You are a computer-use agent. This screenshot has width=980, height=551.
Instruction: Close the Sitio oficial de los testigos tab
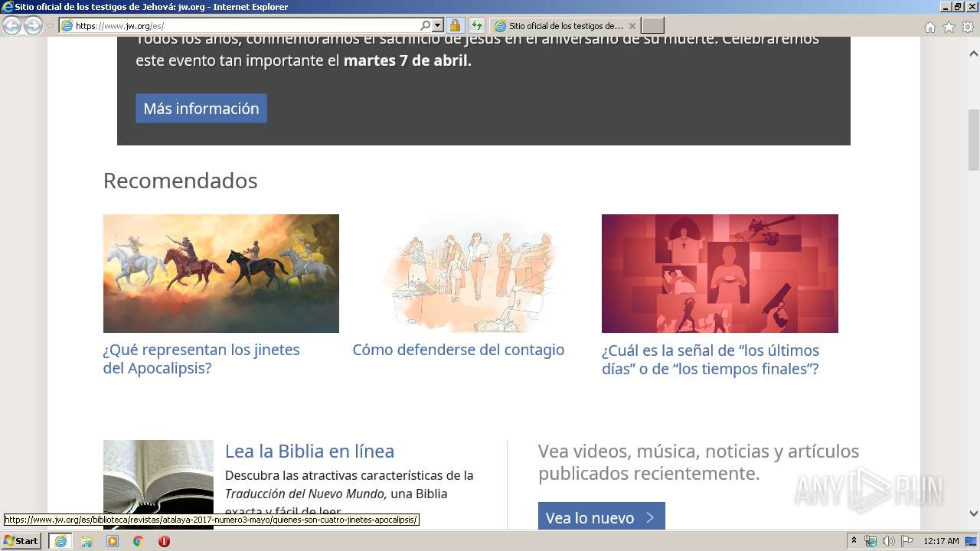click(x=632, y=26)
